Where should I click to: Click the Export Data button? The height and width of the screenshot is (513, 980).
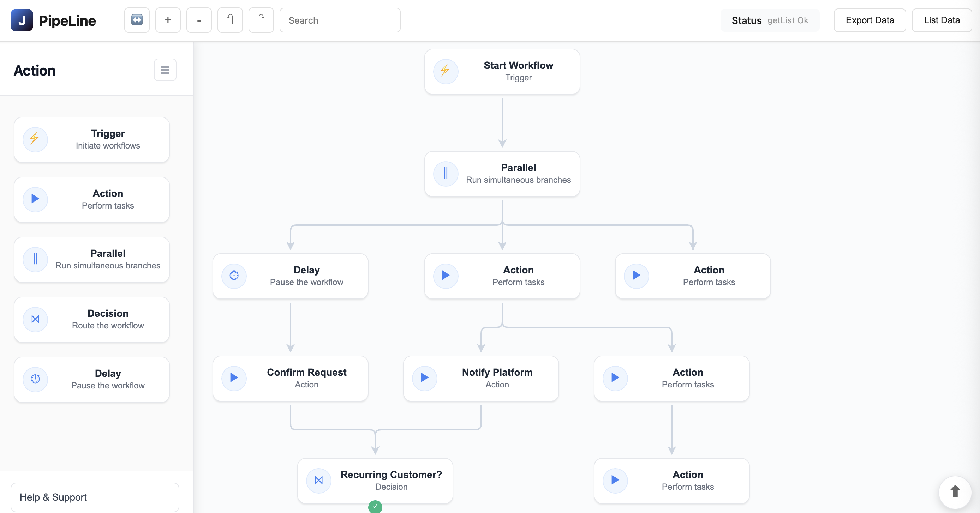[870, 20]
